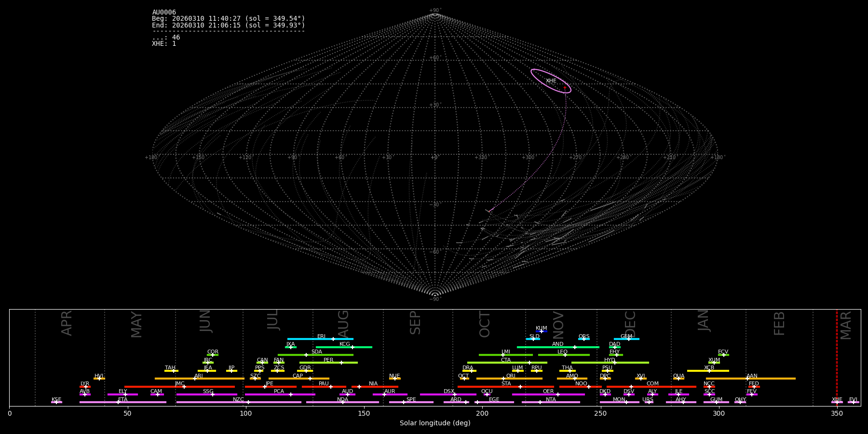
Task: Click the DSX shower bar
Action: tap(448, 394)
